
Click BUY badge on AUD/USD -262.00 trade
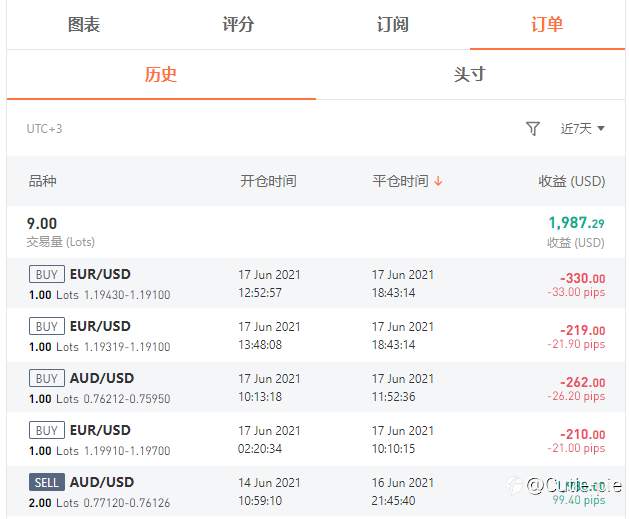[47, 378]
